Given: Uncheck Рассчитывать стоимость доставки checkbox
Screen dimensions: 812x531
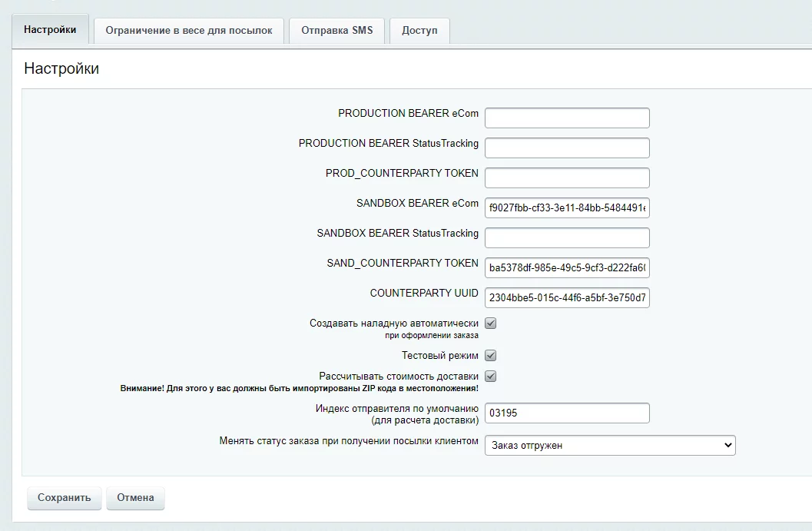Looking at the screenshot, I should coord(491,377).
